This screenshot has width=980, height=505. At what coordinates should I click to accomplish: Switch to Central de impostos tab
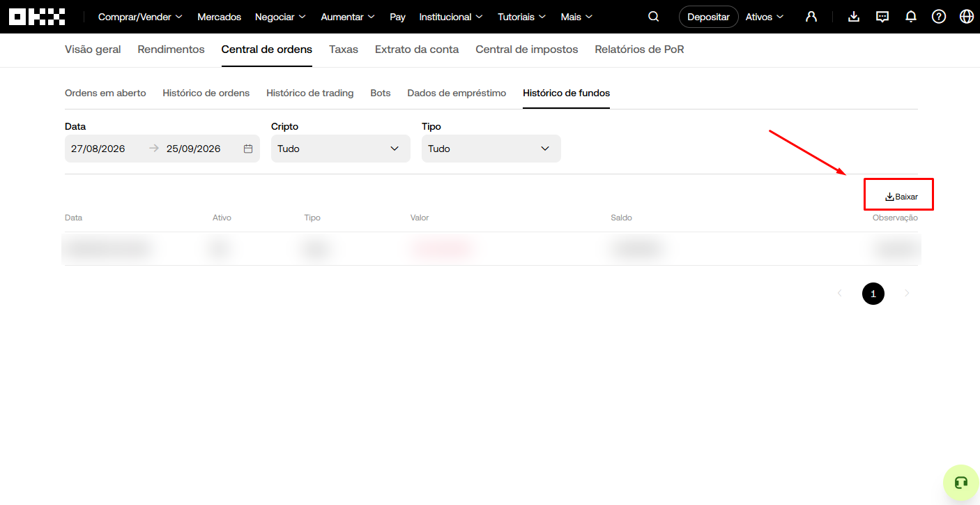[527, 50]
